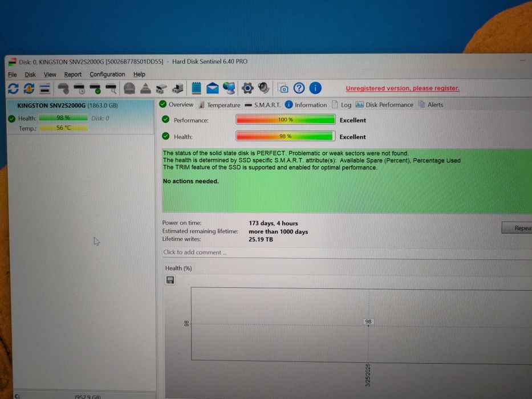Click the refresh-with-warning toolbar icon

point(29,88)
